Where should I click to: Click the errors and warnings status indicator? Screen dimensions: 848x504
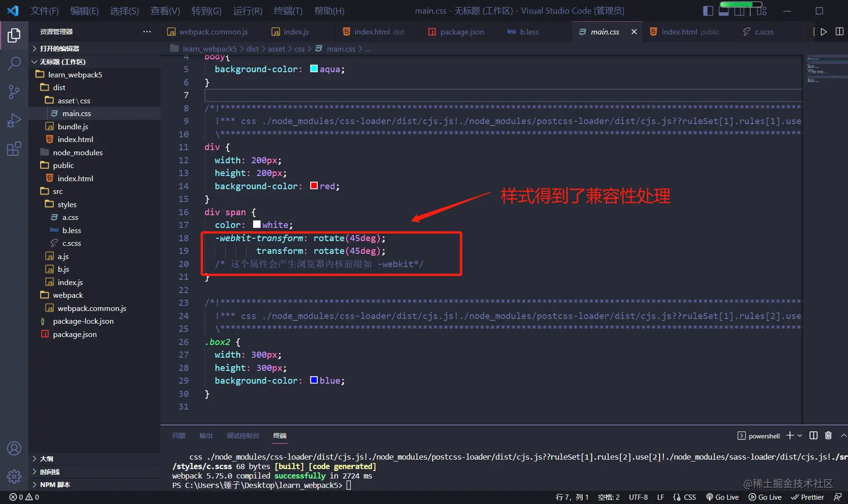(x=24, y=497)
